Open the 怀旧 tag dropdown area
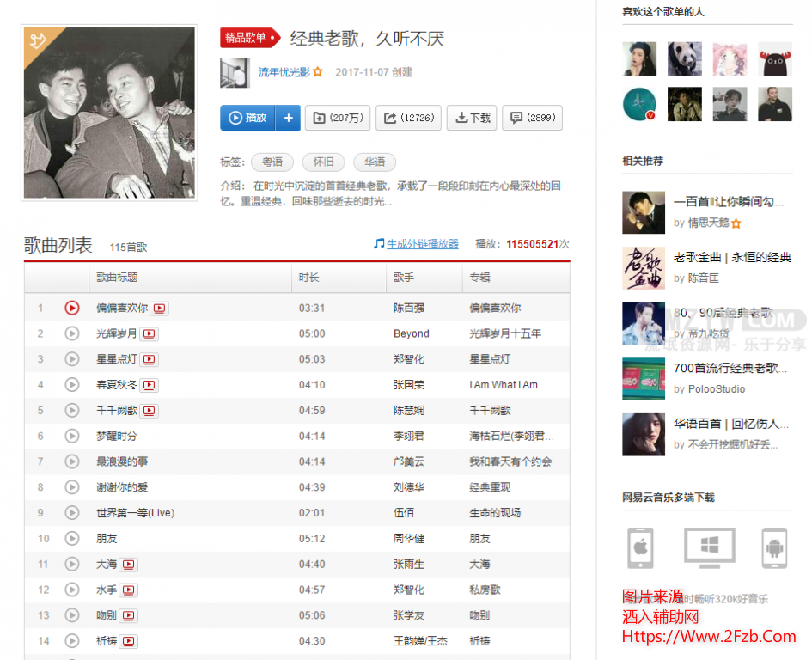812x660 pixels. (x=324, y=162)
